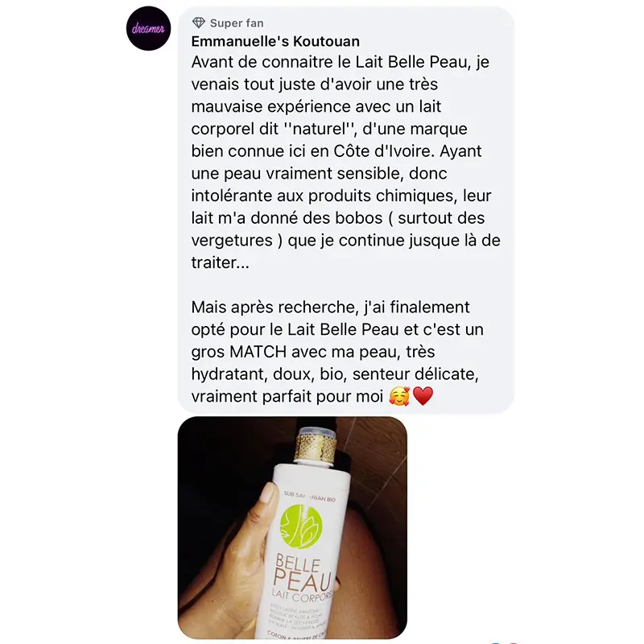This screenshot has height=644, width=644.
Task: Click the gold glitter bottle cap in photo
Action: (x=316, y=448)
